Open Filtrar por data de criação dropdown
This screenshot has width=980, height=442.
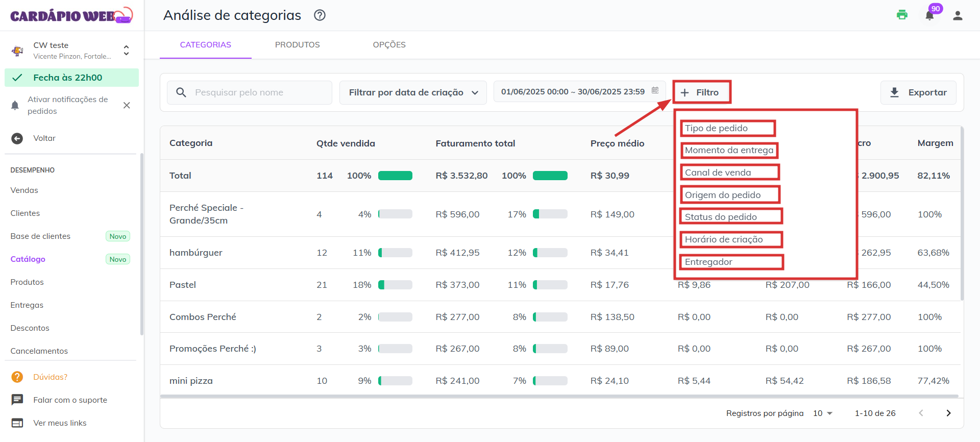tap(413, 92)
